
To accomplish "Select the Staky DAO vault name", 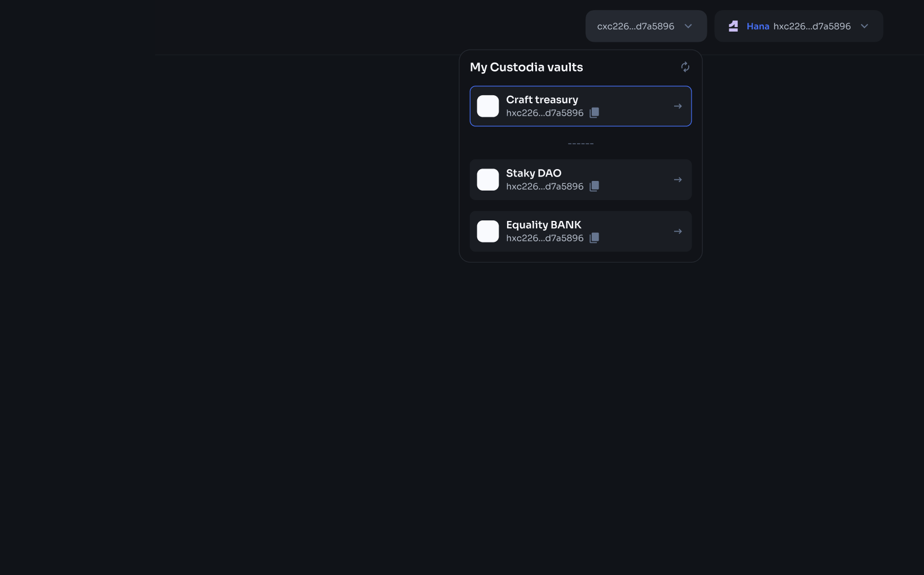I will tap(533, 173).
